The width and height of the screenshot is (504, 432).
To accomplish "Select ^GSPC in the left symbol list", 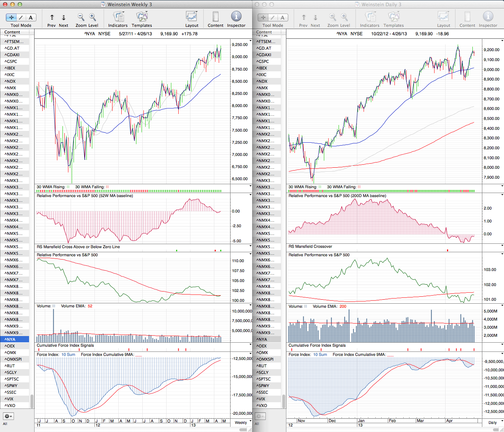I will [x=11, y=61].
